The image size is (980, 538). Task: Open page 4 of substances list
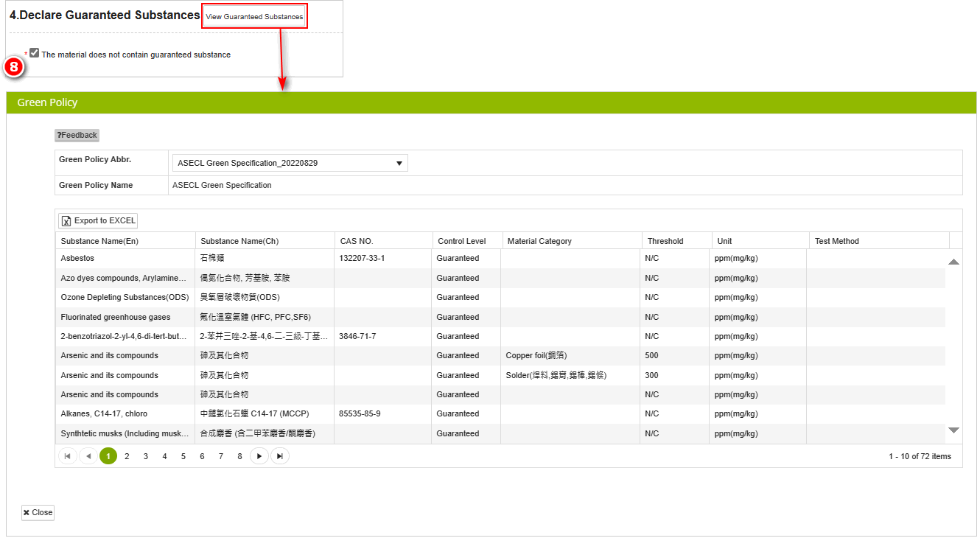click(164, 456)
